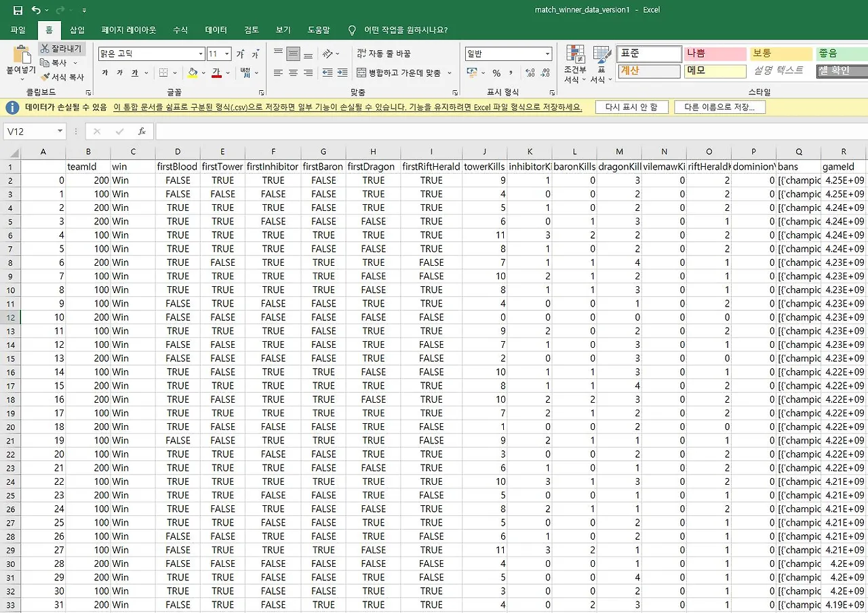Decrease decimal places
The height and width of the screenshot is (613, 868).
[545, 73]
